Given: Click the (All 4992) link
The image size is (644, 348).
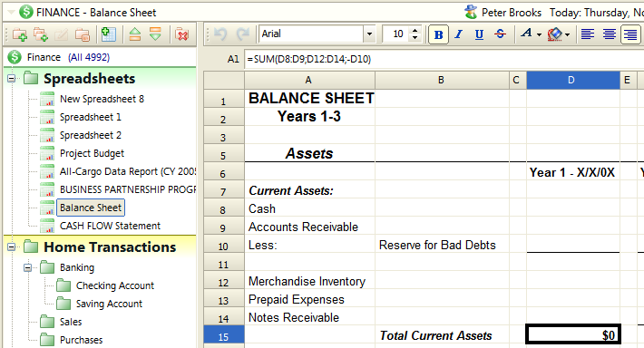Looking at the screenshot, I should (x=89, y=57).
